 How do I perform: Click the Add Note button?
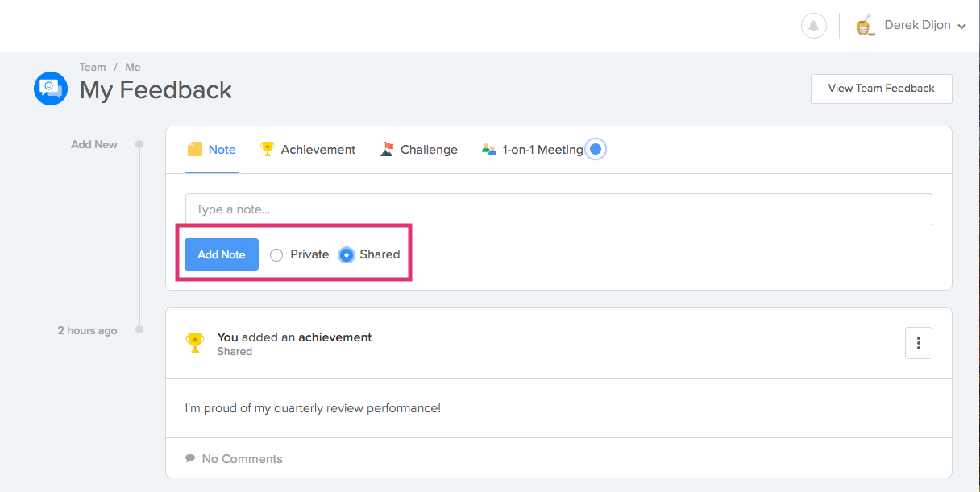pos(222,254)
